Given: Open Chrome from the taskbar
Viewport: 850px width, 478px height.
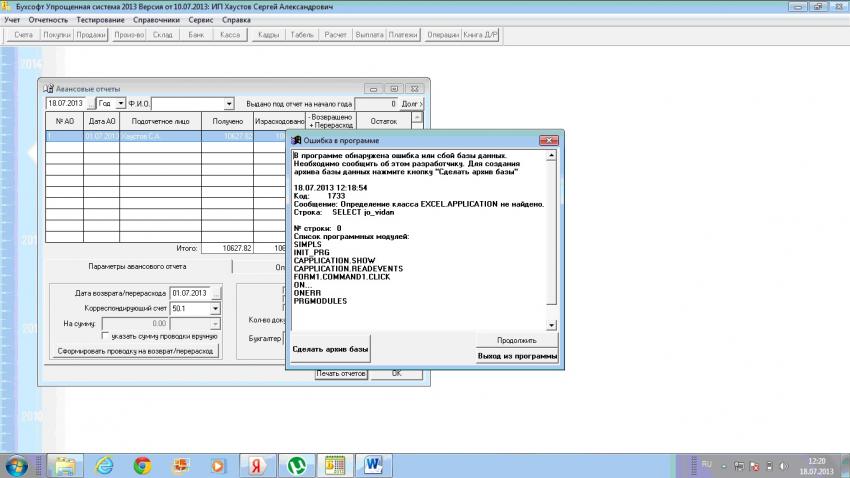Looking at the screenshot, I should tap(142, 465).
